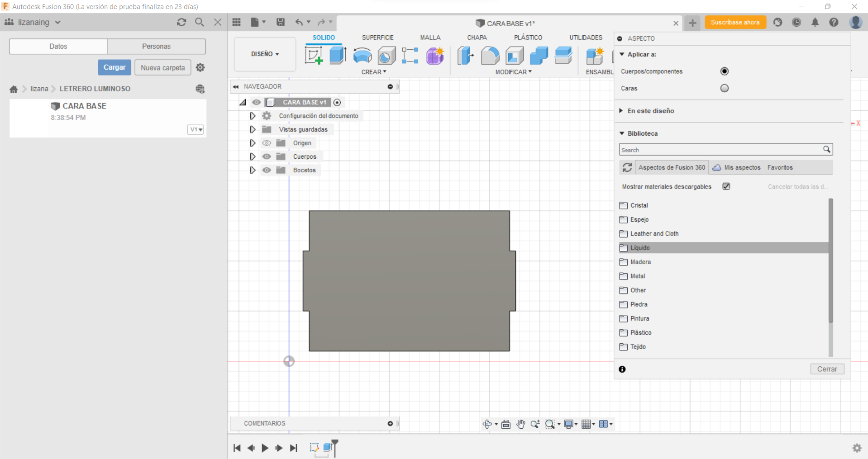Click the Fillet tool icon
The height and width of the screenshot is (459, 868).
click(x=490, y=56)
